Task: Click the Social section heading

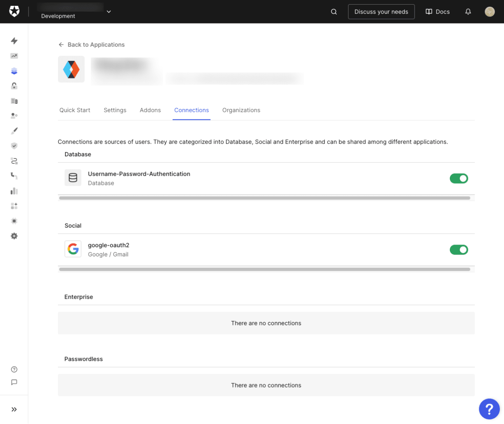Action: [73, 226]
